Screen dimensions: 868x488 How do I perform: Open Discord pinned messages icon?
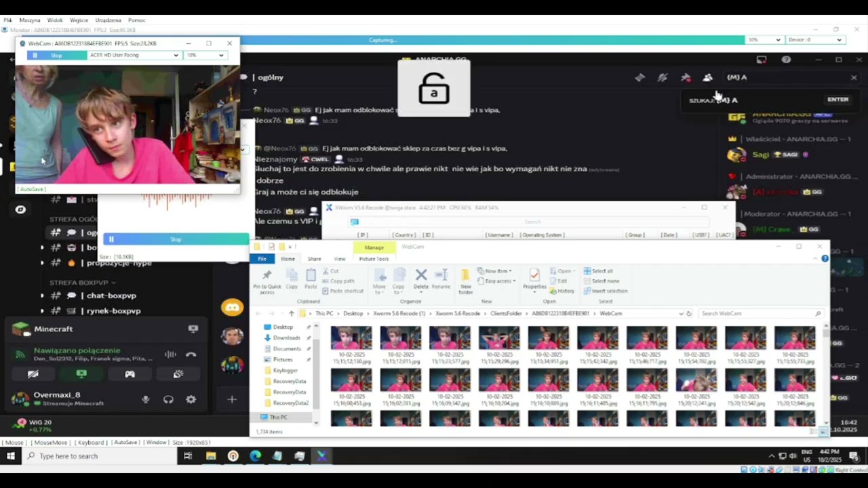click(686, 77)
